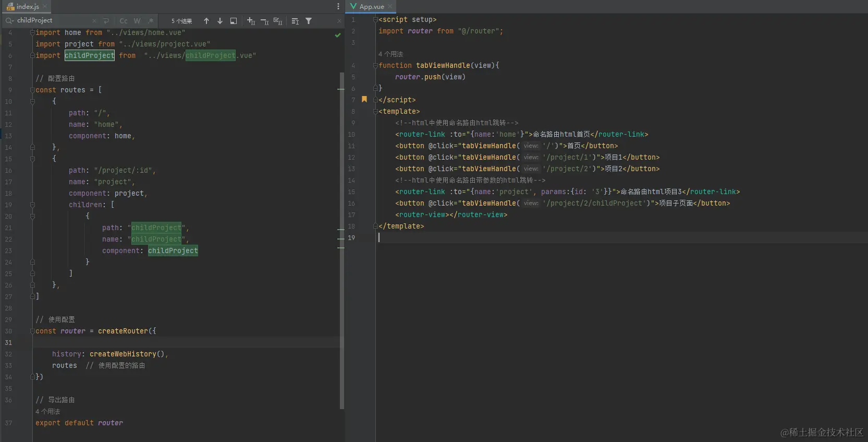Click createWebHistory() call on line 32
This screenshot has width=868, height=442.
click(127, 354)
